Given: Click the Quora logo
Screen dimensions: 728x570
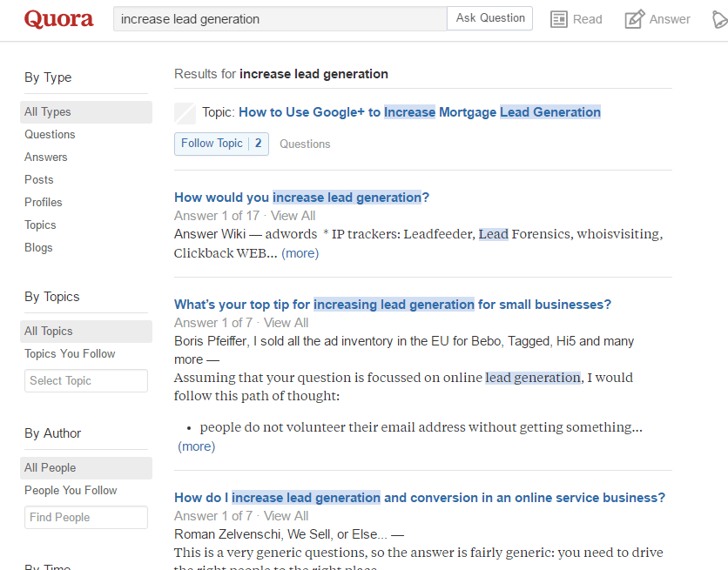Looking at the screenshot, I should pos(59,19).
